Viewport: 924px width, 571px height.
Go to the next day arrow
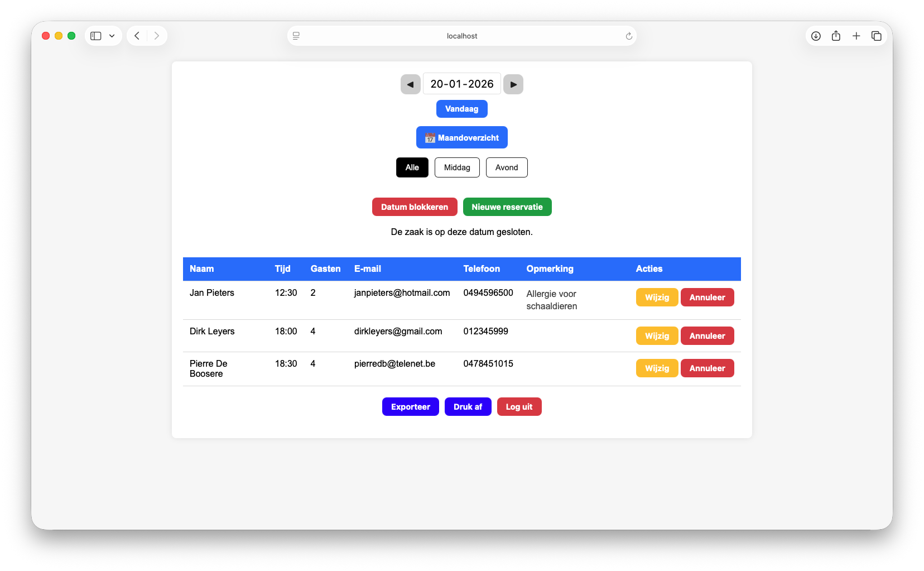[x=513, y=84]
